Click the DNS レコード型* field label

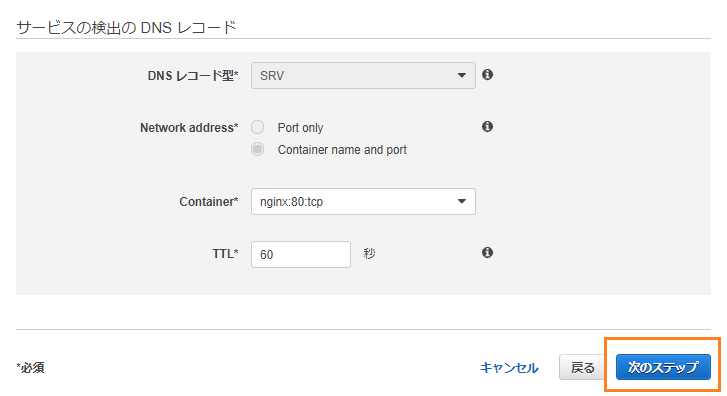tap(193, 76)
